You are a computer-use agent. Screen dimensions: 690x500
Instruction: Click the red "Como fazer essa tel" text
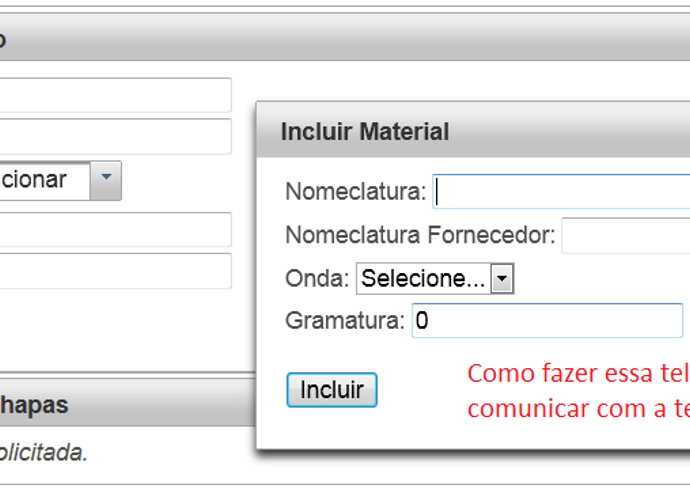click(x=578, y=374)
